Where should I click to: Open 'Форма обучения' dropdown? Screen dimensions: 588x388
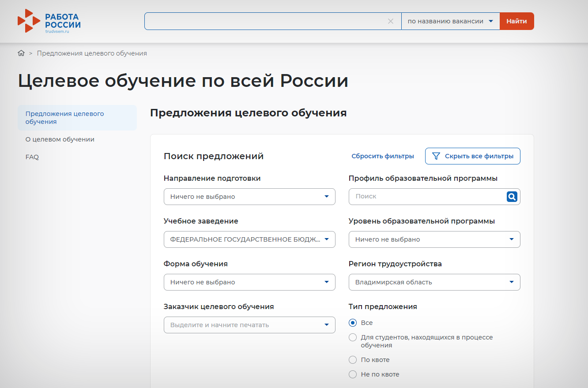[x=249, y=282]
